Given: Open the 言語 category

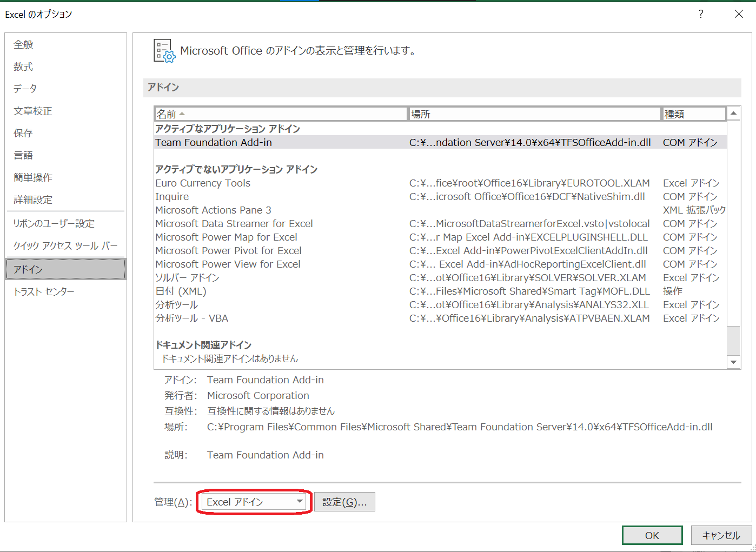Looking at the screenshot, I should [x=65, y=155].
